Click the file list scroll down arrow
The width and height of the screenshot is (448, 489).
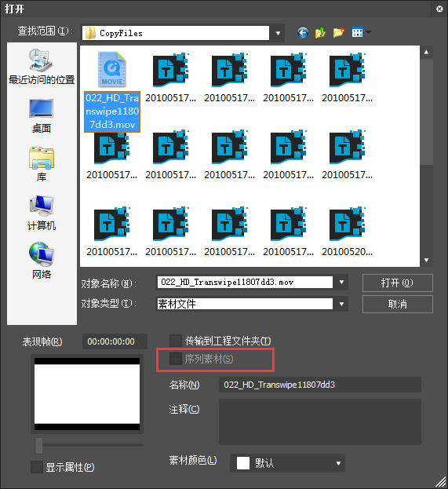(x=426, y=260)
